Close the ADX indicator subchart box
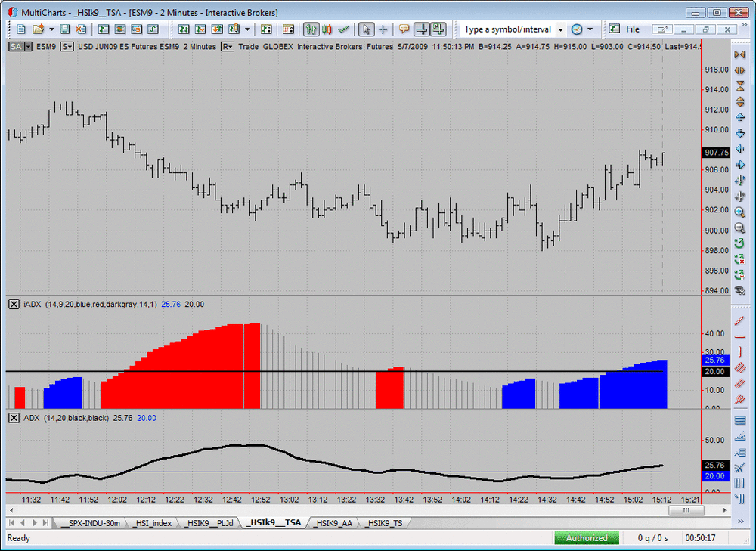This screenshot has height=551, width=756. (14, 418)
